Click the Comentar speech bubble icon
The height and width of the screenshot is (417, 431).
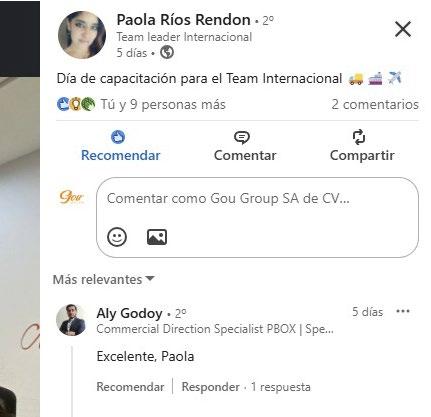click(x=242, y=137)
